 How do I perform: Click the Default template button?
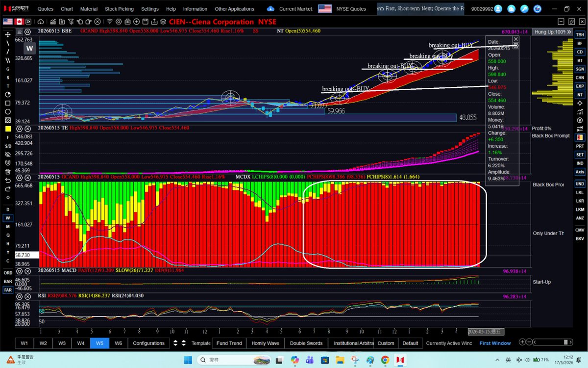[410, 343]
